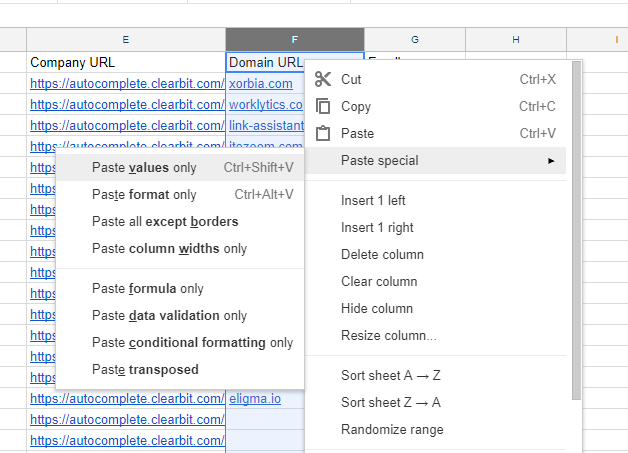Click the scissors Cut icon

(323, 79)
